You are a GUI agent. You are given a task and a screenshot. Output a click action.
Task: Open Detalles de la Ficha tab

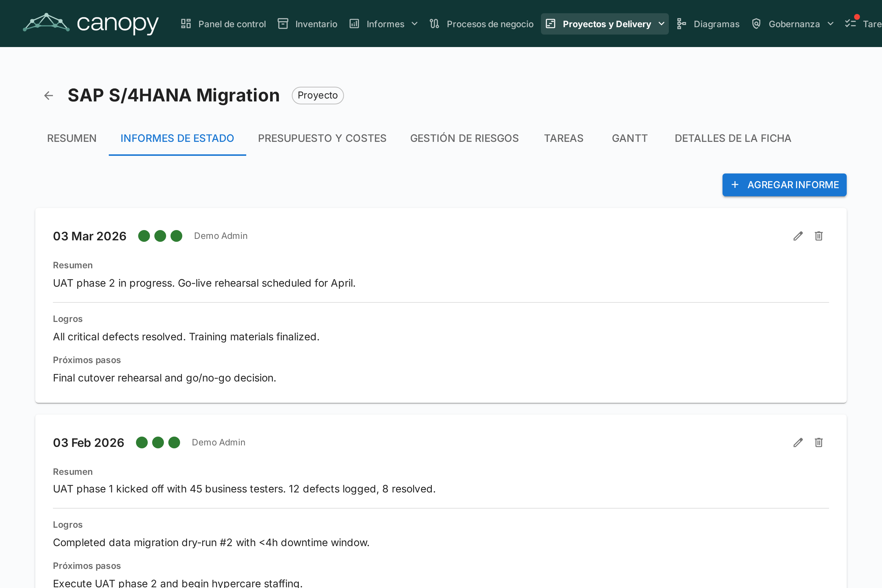click(733, 139)
